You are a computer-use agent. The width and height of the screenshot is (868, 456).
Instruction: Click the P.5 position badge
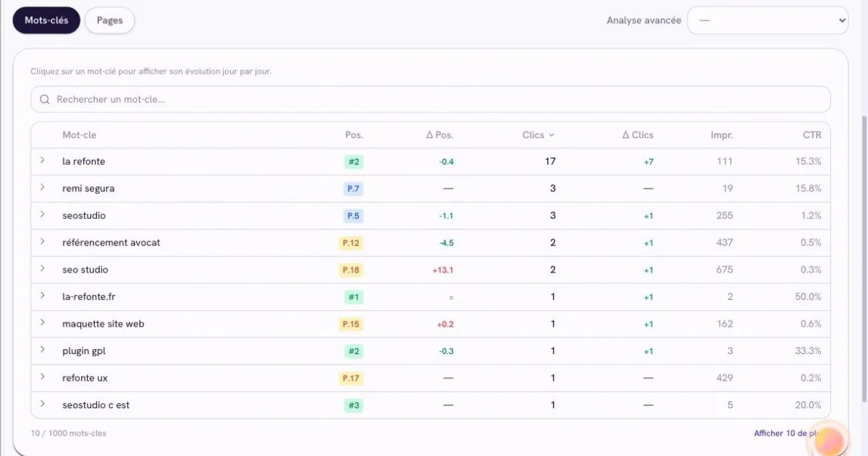pyautogui.click(x=354, y=215)
